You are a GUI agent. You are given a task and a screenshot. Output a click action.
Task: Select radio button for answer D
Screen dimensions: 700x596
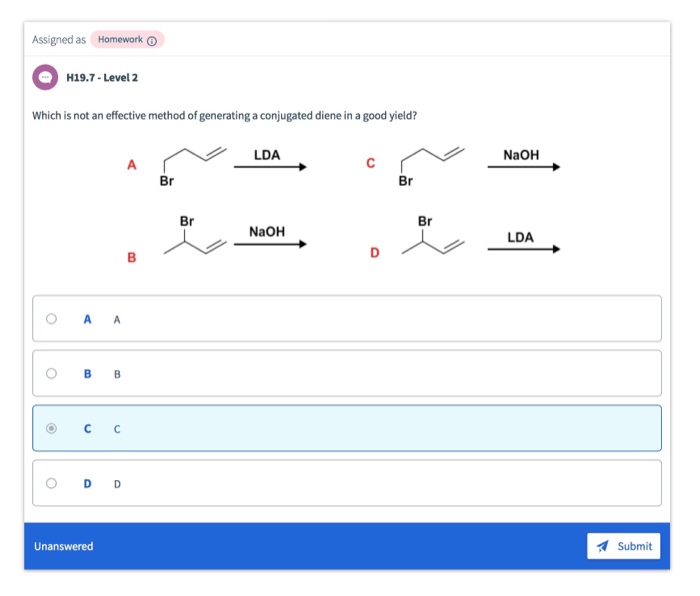(51, 483)
